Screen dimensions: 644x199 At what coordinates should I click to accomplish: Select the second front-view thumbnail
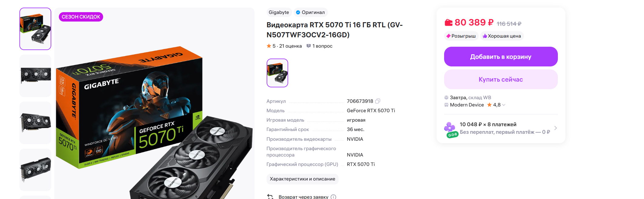coord(35,76)
